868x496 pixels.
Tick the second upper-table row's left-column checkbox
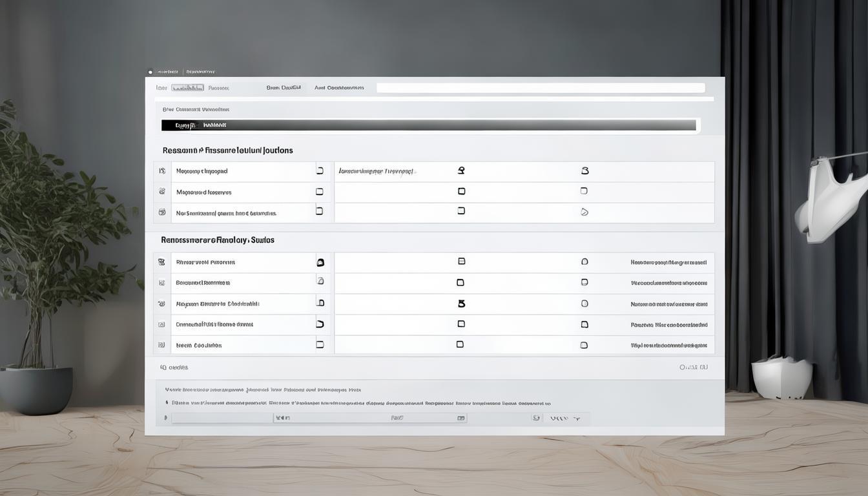coord(319,192)
